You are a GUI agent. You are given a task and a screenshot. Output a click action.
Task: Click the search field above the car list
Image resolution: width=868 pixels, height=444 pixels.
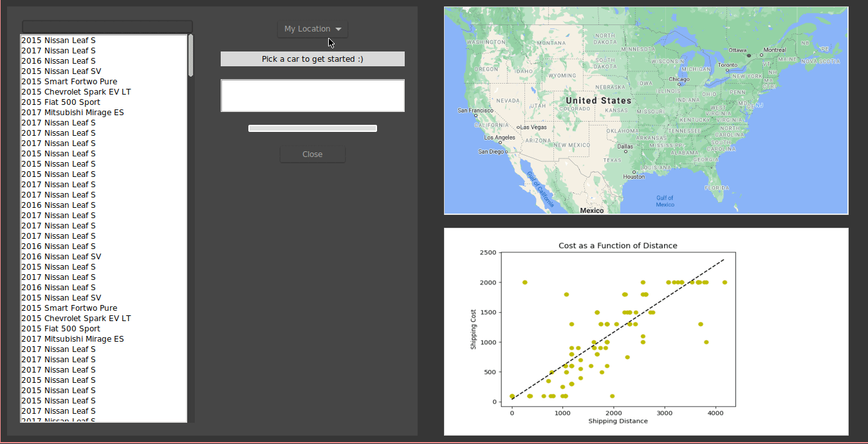pyautogui.click(x=107, y=26)
